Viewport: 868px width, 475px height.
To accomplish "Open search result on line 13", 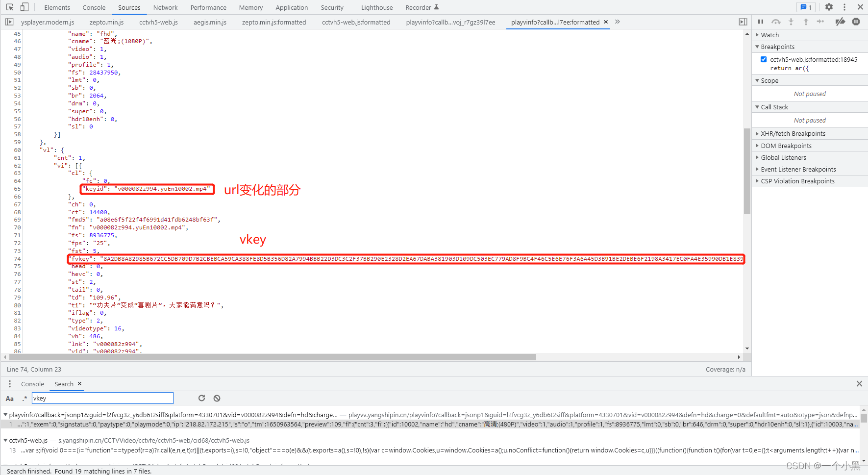I will (x=431, y=450).
